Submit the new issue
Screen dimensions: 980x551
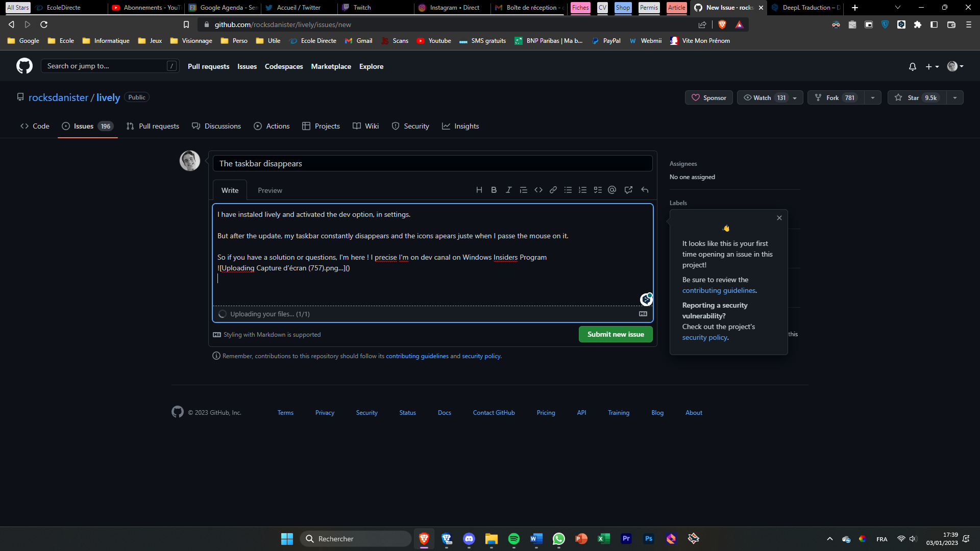click(x=615, y=334)
